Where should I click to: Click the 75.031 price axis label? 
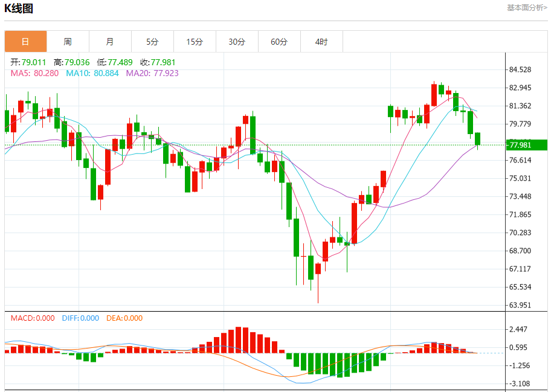[520, 178]
